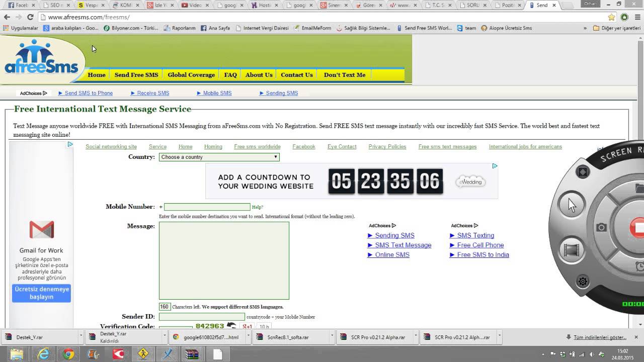This screenshot has height=362, width=644.
Task: Open the film strip video button in recorder
Action: coord(572,250)
